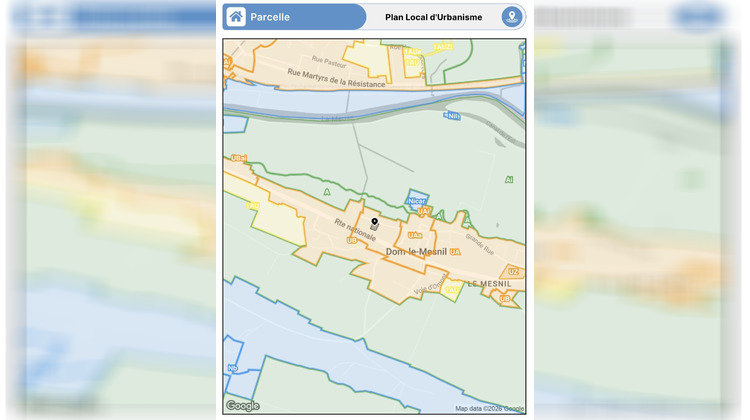
Task: Click the UA label beside Dom-le-Mesnil
Action: pyautogui.click(x=455, y=252)
